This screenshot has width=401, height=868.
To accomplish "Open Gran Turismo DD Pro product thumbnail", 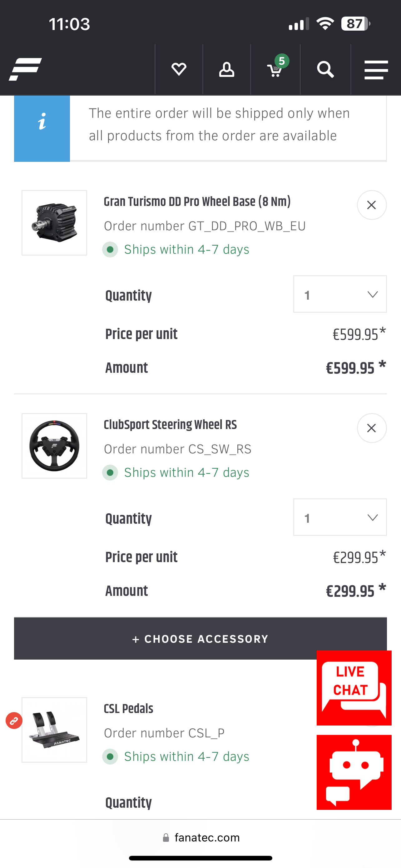I will pyautogui.click(x=54, y=223).
